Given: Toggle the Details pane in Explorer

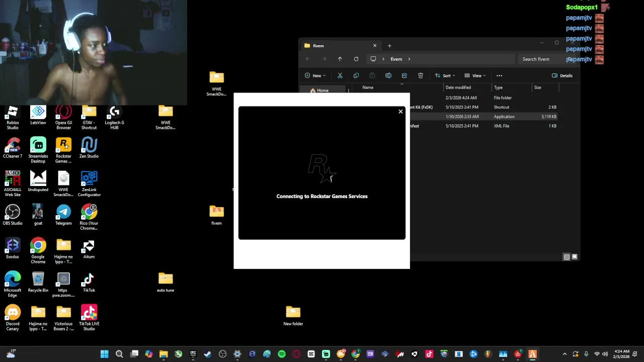Looking at the screenshot, I should pos(562,75).
